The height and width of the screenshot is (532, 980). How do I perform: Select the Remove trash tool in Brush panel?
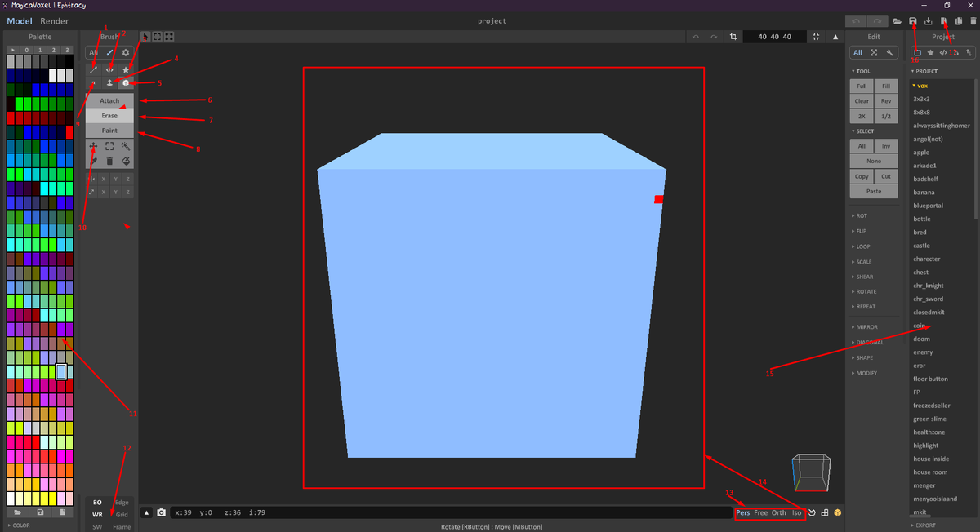coord(109,162)
